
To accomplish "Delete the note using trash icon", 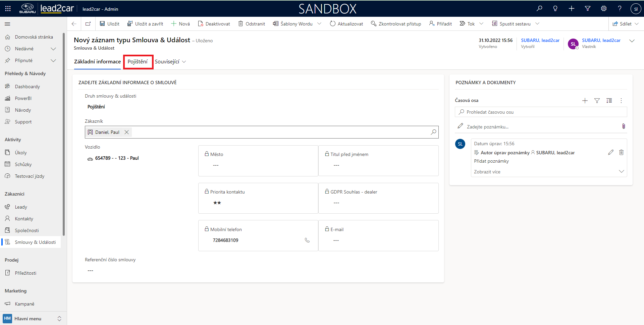I will pos(621,152).
